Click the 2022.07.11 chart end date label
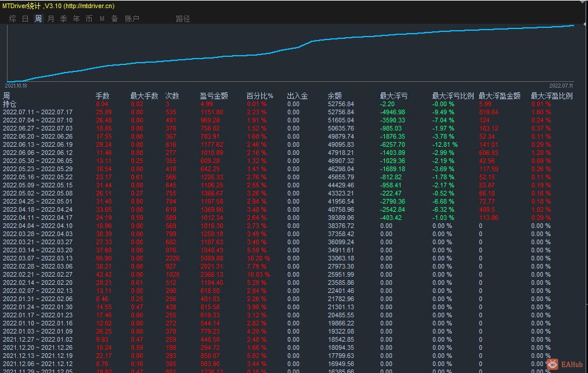Screen dimensions: 588x373 (561, 86)
